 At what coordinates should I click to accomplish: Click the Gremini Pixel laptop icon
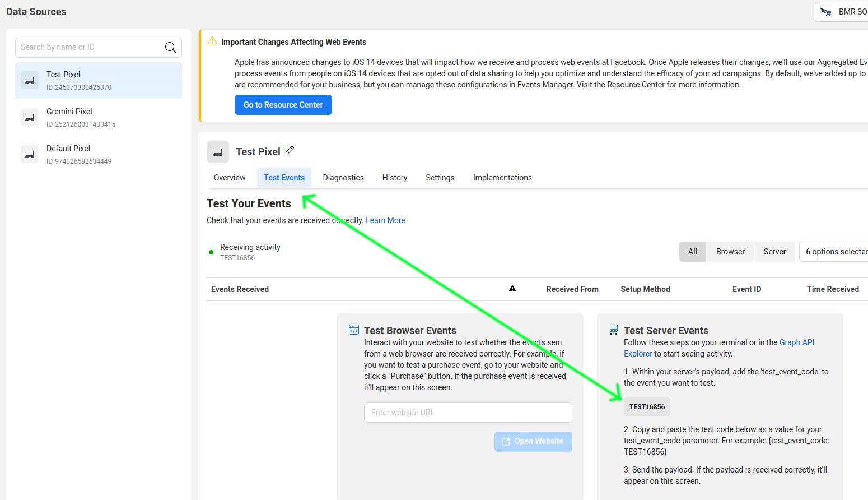(30, 117)
